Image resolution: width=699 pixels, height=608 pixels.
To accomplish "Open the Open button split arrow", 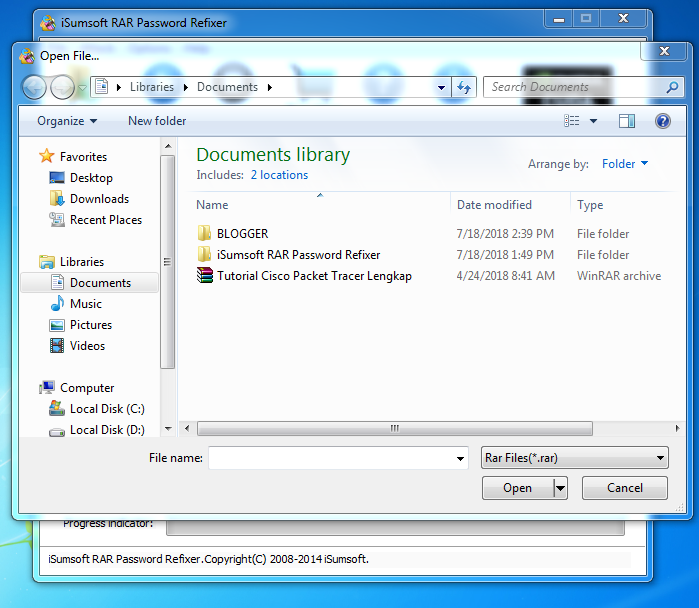I will [560, 488].
